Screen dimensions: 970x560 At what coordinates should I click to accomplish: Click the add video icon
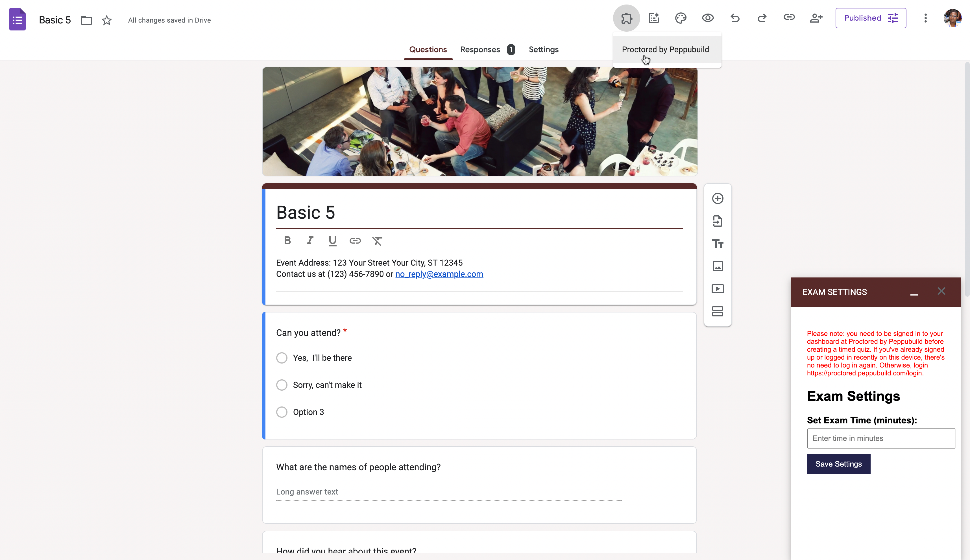[x=718, y=289]
